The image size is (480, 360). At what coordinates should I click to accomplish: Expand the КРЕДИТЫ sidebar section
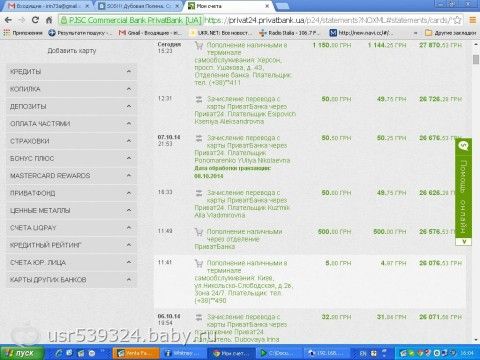pos(71,72)
